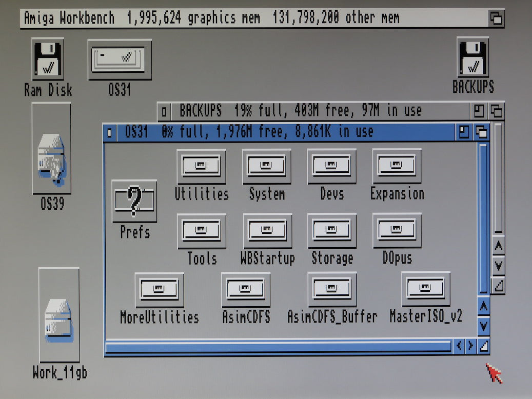Image resolution: width=532 pixels, height=399 pixels.
Task: Click the OS31 window depth gadget
Action: click(481, 132)
